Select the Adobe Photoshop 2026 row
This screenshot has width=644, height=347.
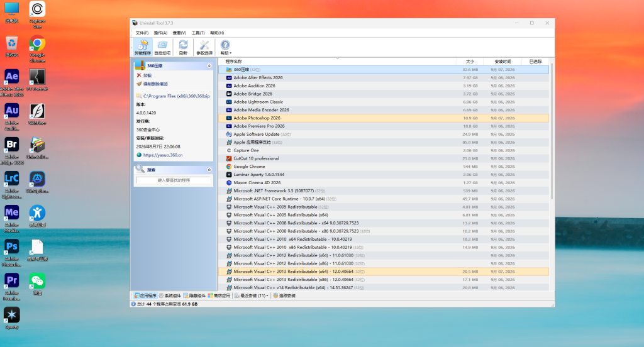pos(384,118)
